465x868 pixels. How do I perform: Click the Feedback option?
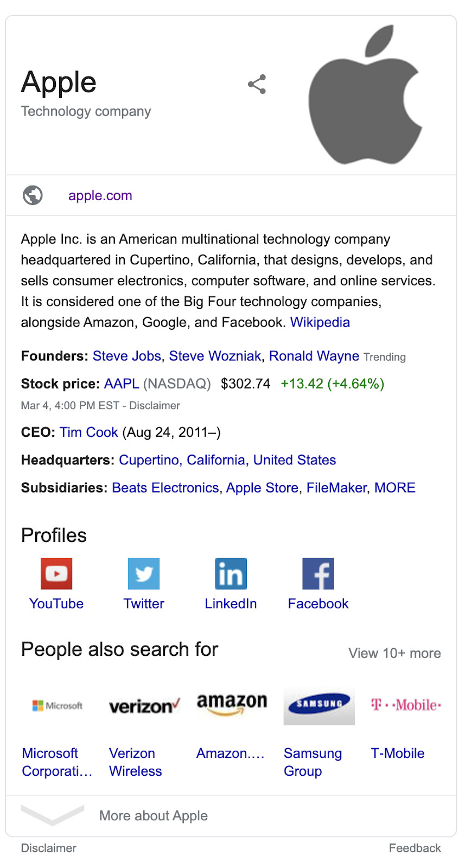415,847
